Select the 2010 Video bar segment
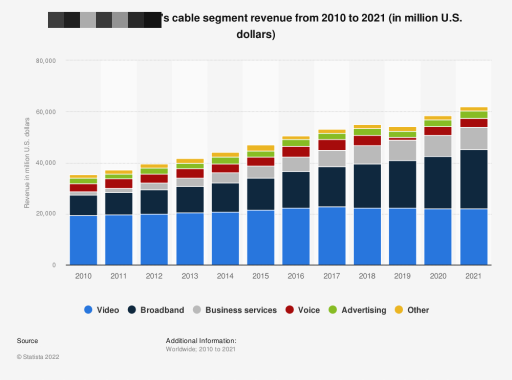This screenshot has width=512, height=380. click(x=83, y=240)
